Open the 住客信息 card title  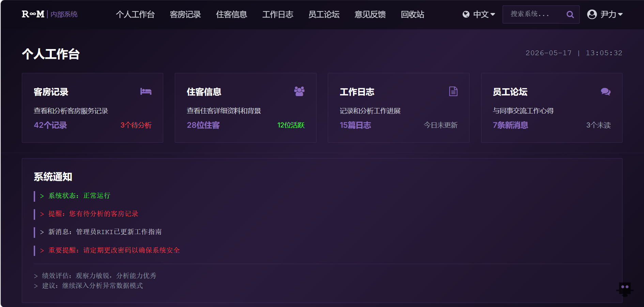tap(204, 92)
